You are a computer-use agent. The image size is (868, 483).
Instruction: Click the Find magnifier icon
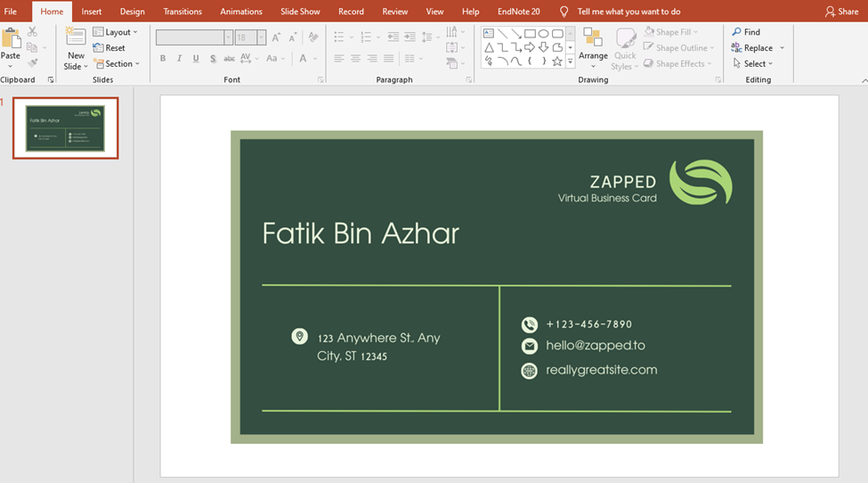coord(737,31)
